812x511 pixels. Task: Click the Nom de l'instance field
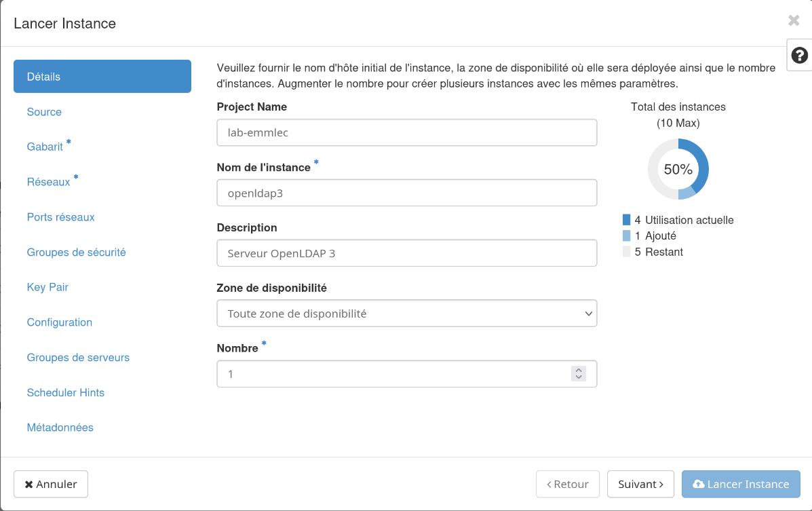coord(406,193)
